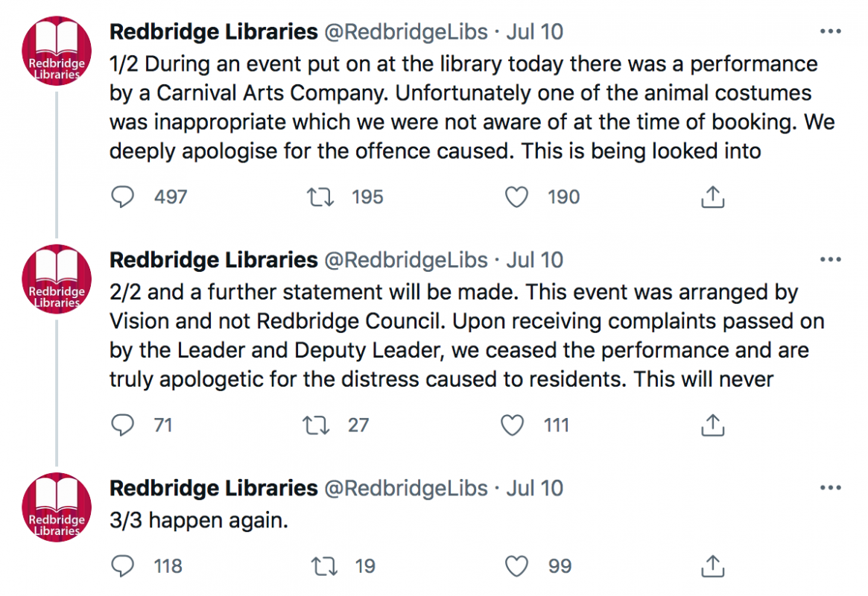Like the first tweet with 190 likes
868x596 pixels.
pos(516,197)
